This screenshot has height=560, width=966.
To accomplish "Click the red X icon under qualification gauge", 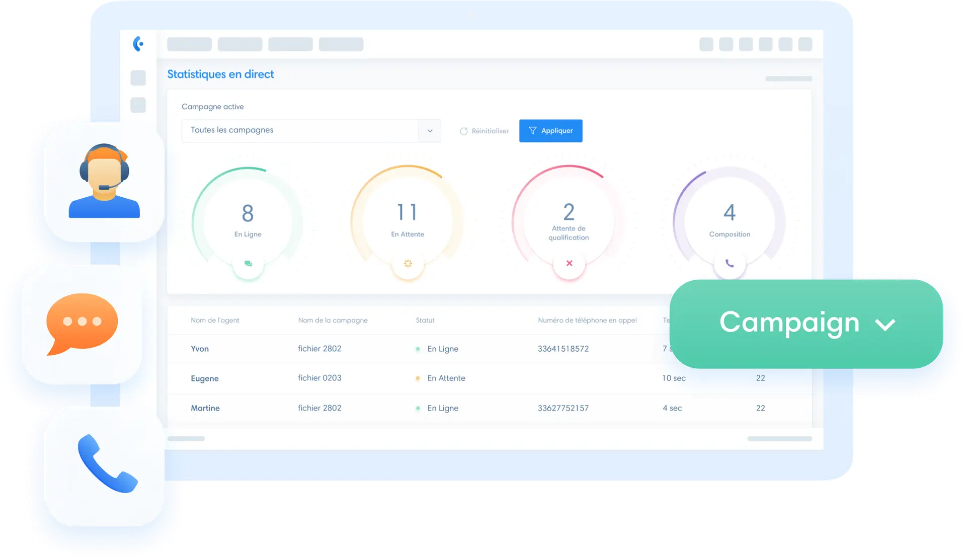I will [569, 263].
